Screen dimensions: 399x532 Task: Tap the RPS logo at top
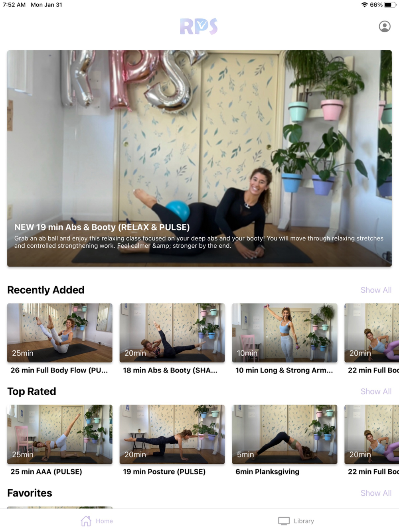[x=199, y=27]
